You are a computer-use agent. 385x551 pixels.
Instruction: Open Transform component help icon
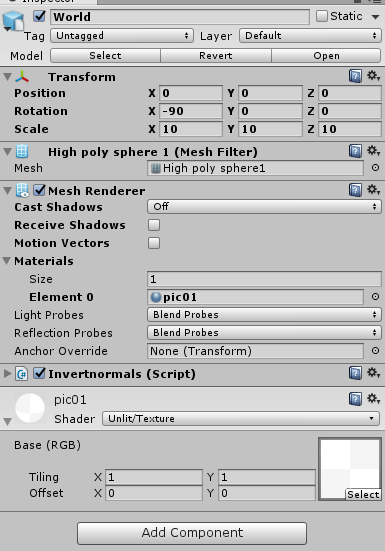click(355, 76)
